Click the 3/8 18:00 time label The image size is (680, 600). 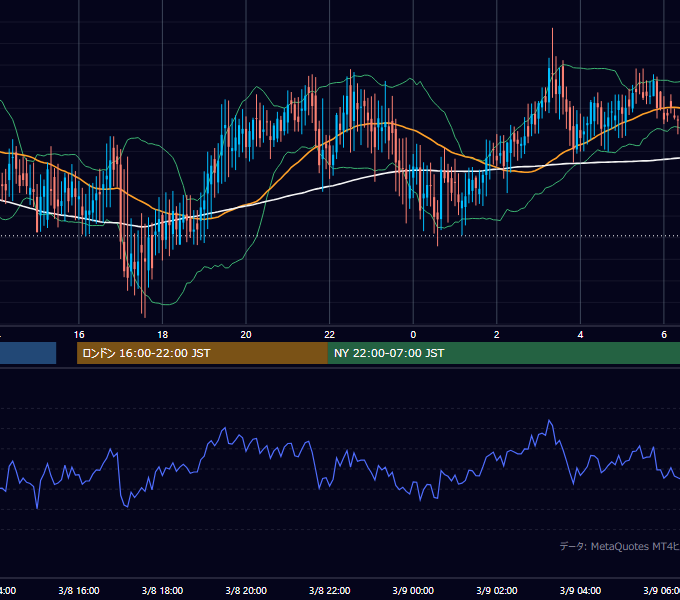tap(162, 590)
